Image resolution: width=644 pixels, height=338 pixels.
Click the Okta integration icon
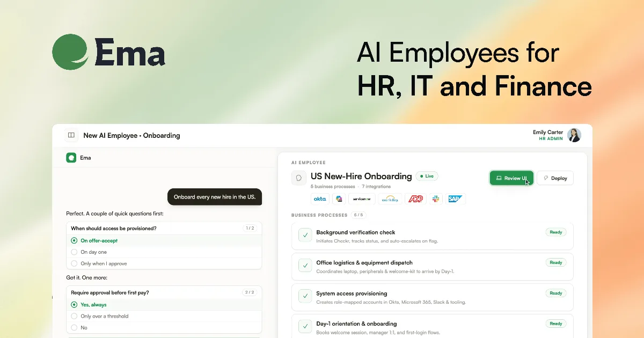coord(320,199)
